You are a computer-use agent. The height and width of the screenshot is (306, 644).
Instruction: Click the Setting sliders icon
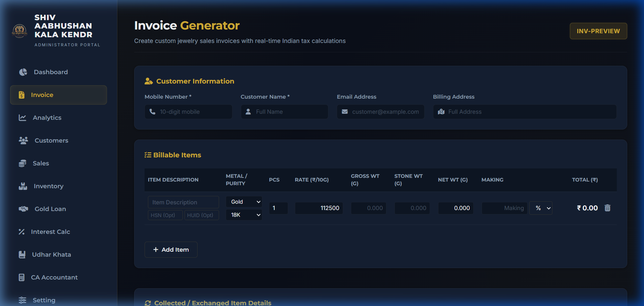[22, 300]
